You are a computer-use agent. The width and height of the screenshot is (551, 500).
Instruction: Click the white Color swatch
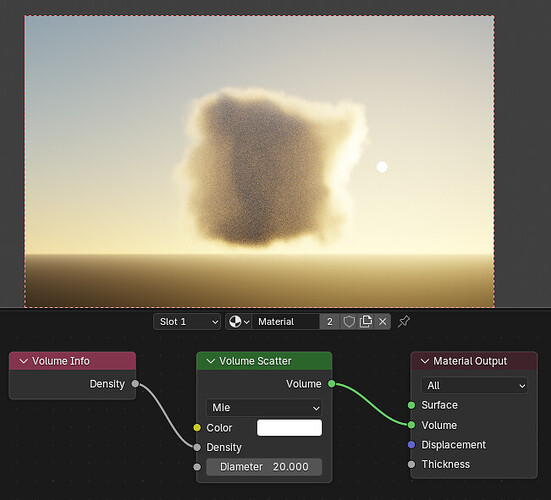click(289, 428)
